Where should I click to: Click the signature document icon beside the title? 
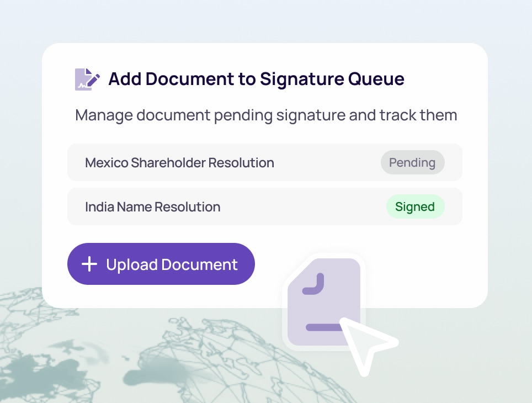pyautogui.click(x=88, y=79)
